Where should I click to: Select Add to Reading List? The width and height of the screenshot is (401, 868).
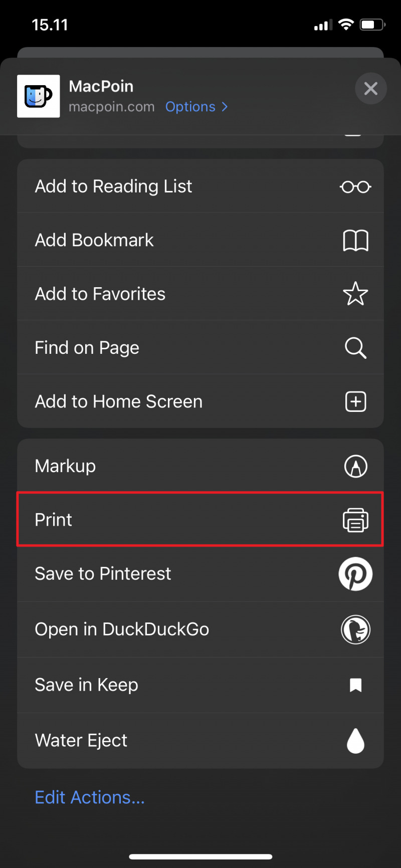[x=113, y=186]
